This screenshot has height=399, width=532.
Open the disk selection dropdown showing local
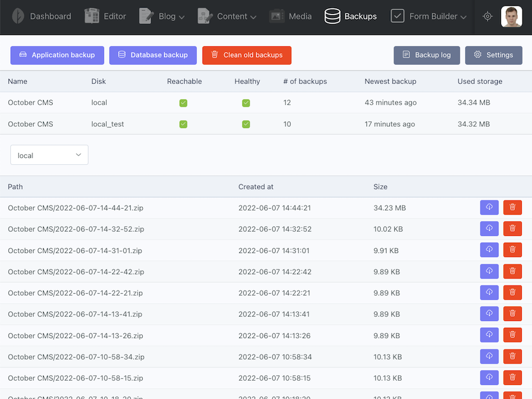(x=49, y=154)
